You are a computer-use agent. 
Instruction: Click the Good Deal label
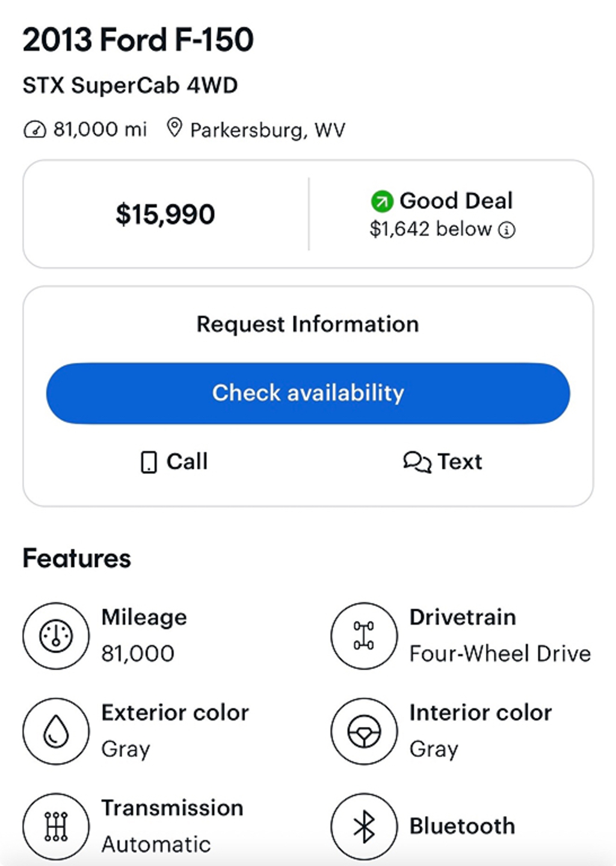pos(456,201)
